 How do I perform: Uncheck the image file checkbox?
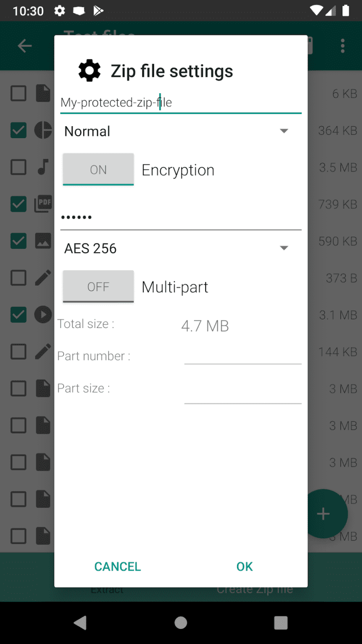point(18,241)
